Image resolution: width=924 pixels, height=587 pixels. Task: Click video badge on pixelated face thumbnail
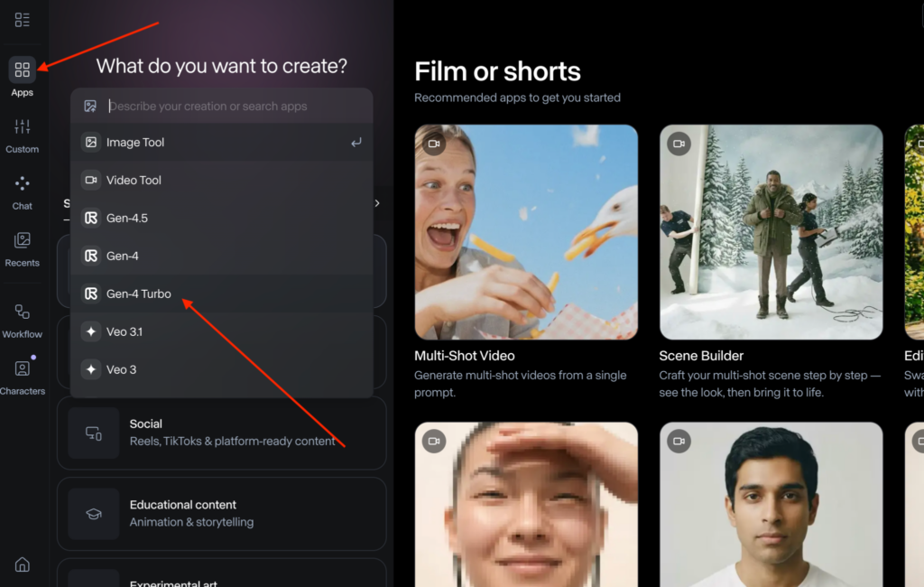click(434, 442)
